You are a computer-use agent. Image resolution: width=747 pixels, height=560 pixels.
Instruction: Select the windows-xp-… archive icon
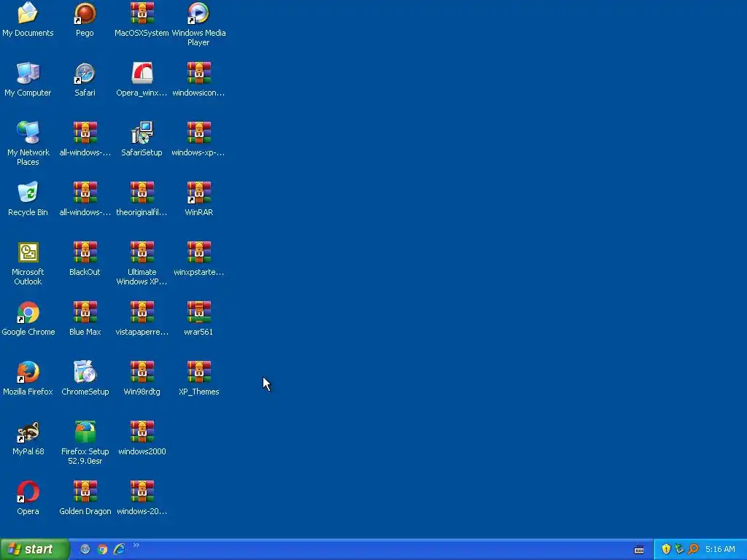click(x=198, y=133)
